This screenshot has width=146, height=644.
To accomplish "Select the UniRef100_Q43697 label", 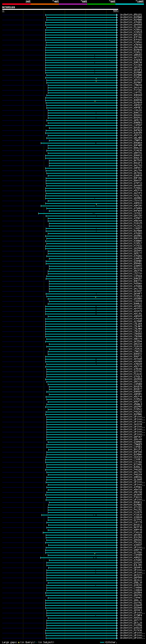I will pos(131,291).
